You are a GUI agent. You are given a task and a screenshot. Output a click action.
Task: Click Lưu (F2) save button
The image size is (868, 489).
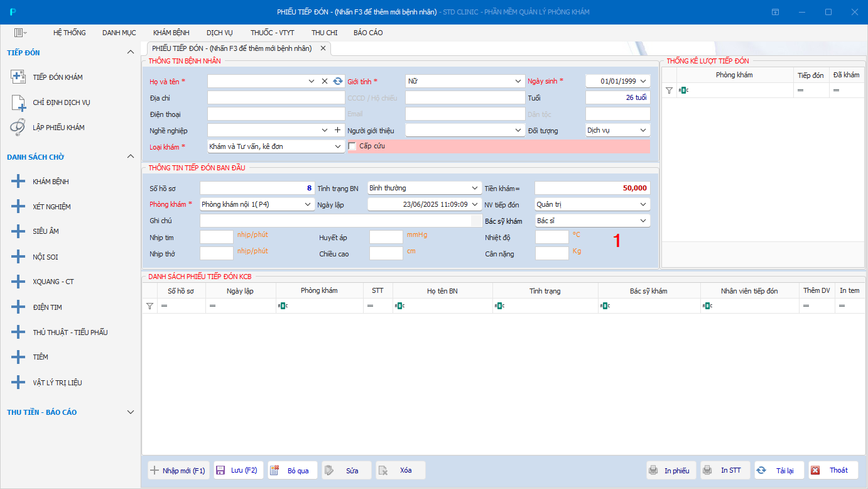coord(239,470)
